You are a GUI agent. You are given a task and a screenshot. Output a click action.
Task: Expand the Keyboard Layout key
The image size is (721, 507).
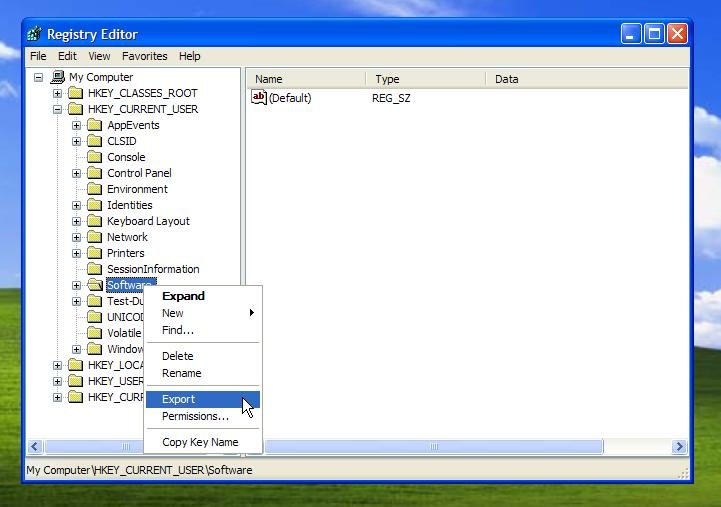(x=76, y=222)
